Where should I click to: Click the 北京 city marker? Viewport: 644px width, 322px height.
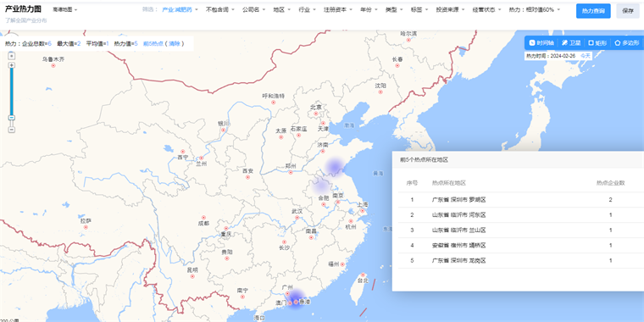pos(316,114)
